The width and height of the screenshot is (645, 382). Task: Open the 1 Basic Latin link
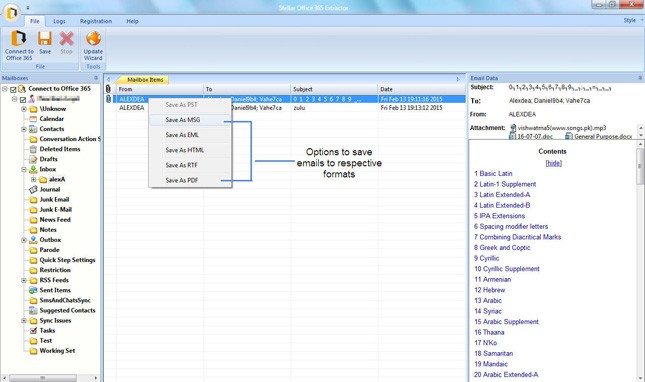[493, 174]
